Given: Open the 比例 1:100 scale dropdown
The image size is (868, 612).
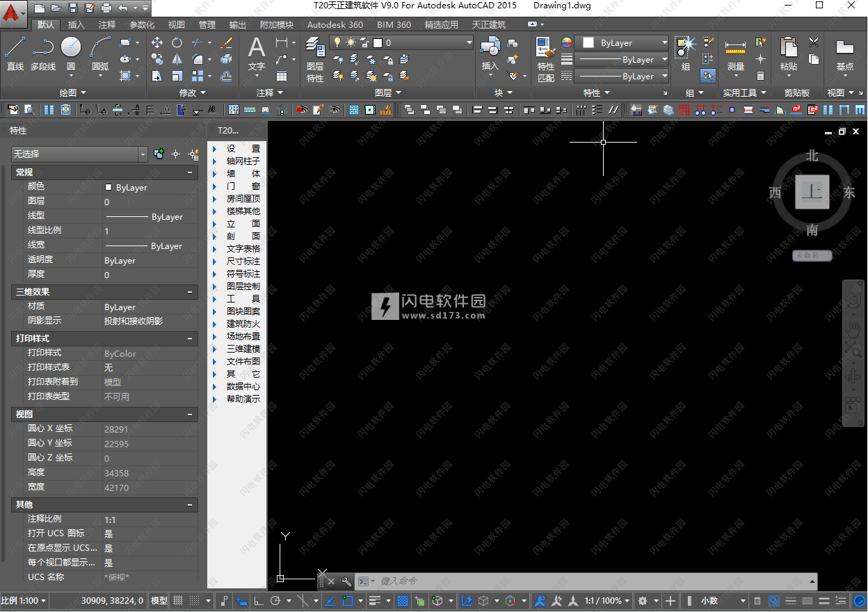Looking at the screenshot, I should pos(25,601).
